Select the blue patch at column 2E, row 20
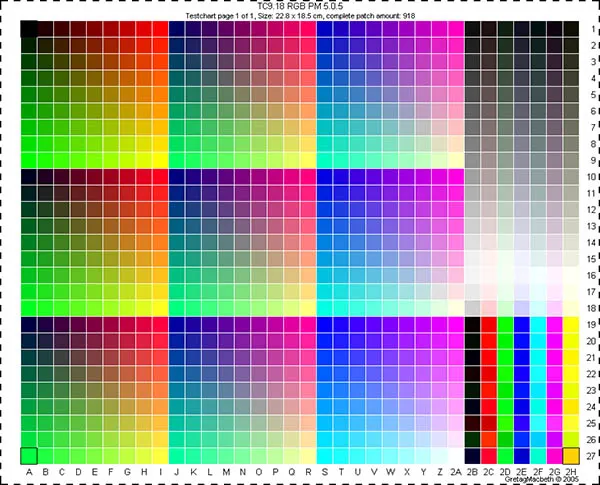The width and height of the screenshot is (600, 485). [x=521, y=341]
